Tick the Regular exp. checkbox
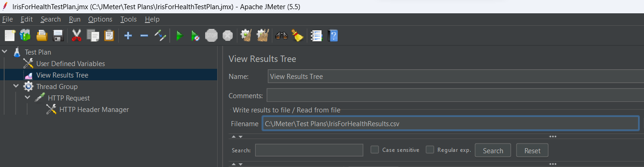 coord(430,150)
